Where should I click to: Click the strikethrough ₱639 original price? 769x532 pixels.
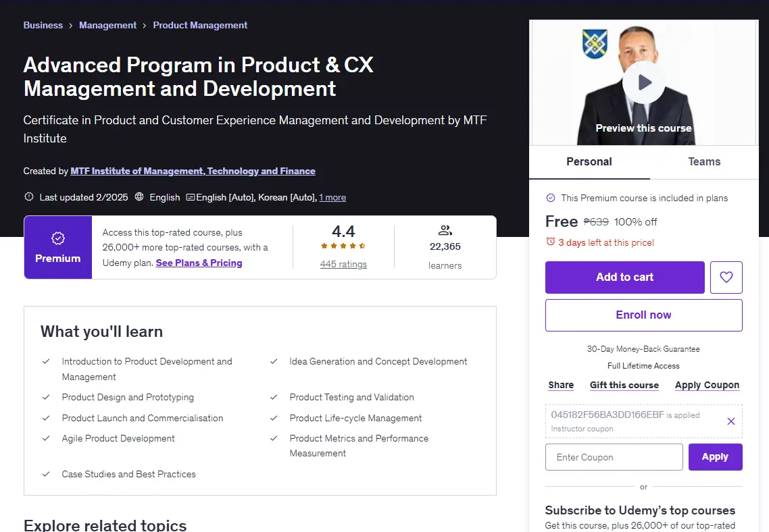click(x=596, y=222)
